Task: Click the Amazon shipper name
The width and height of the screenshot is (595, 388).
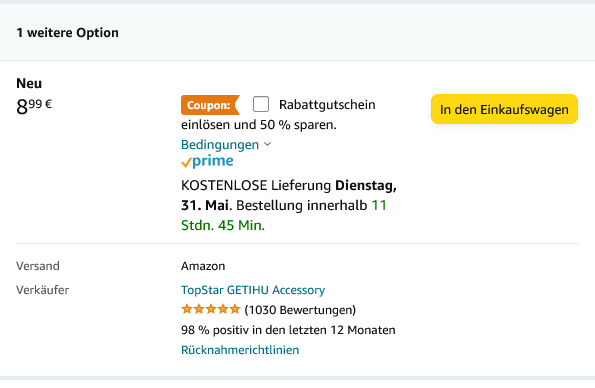Action: coord(203,266)
